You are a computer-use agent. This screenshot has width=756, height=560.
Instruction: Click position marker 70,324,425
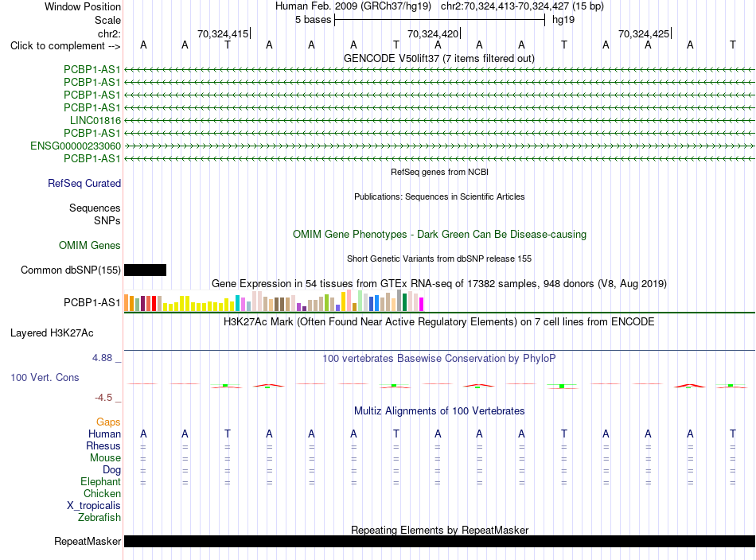pos(645,33)
